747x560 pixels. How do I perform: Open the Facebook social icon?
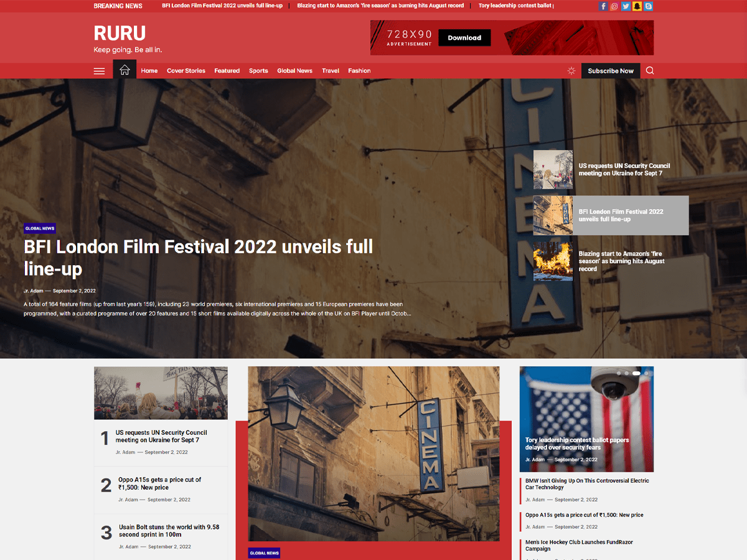click(x=603, y=6)
